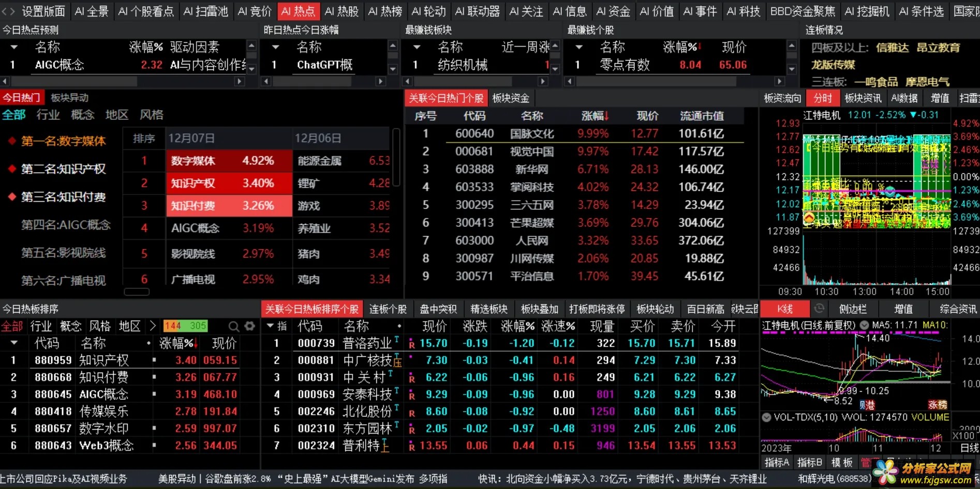Image resolution: width=980 pixels, height=489 pixels.
Task: Click horizontal scrollbar under 今日热点预测
Action: point(74,81)
